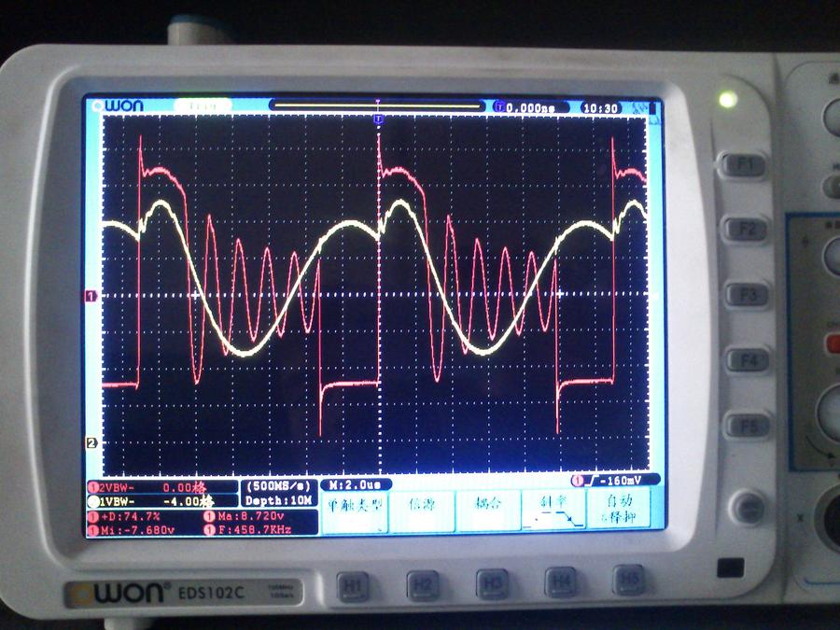Push the H3 bottom menu button
This screenshot has width=840, height=630.
(492, 582)
